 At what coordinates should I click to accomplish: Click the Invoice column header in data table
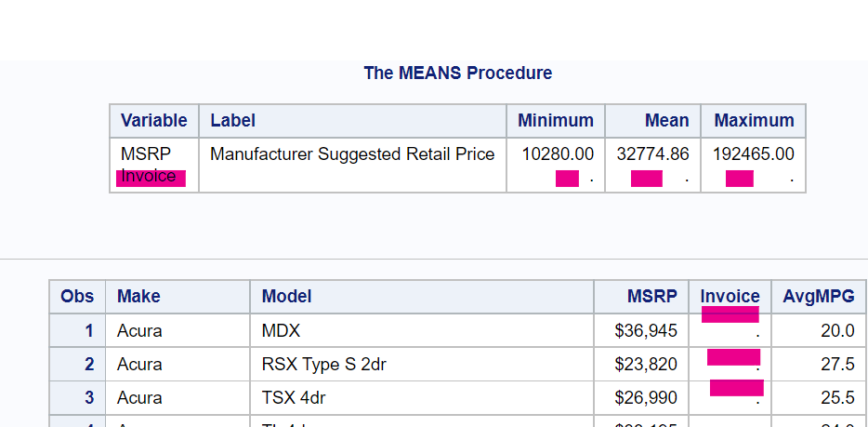(730, 296)
